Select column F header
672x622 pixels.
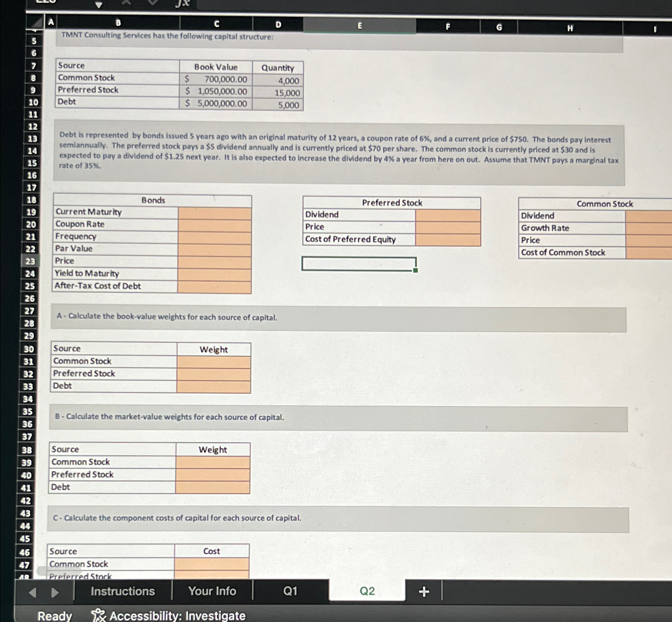448,27
